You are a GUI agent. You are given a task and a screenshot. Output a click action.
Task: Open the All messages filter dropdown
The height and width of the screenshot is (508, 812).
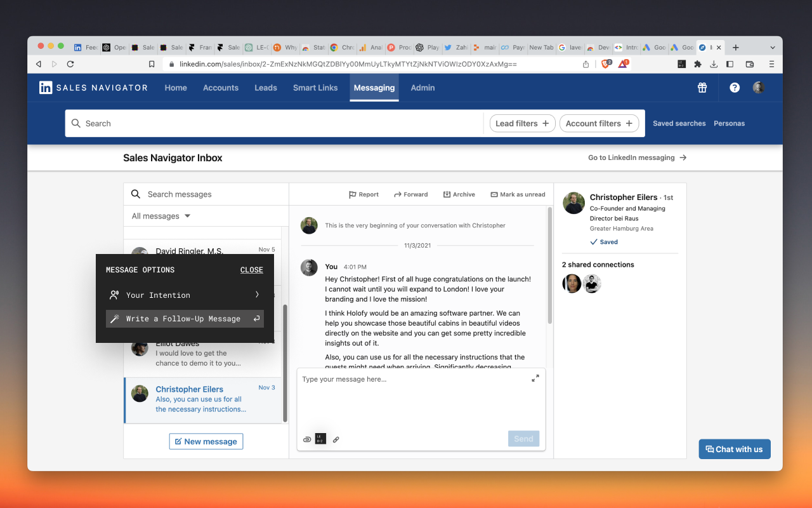click(160, 216)
